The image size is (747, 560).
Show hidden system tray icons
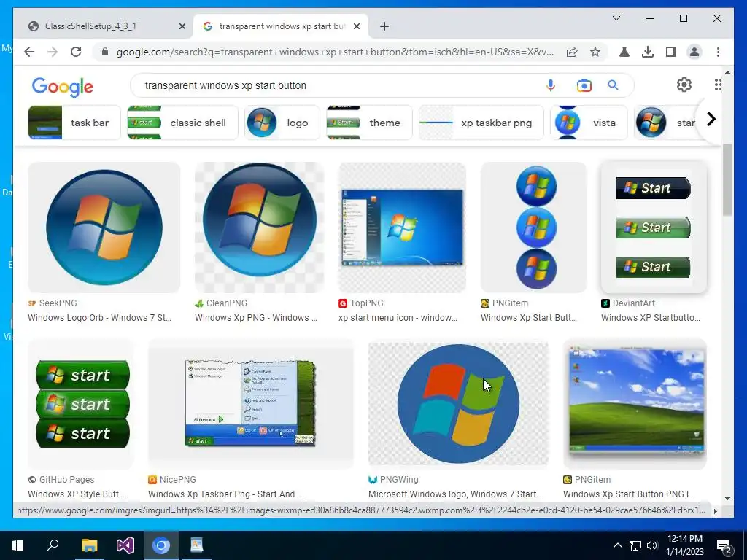617,545
